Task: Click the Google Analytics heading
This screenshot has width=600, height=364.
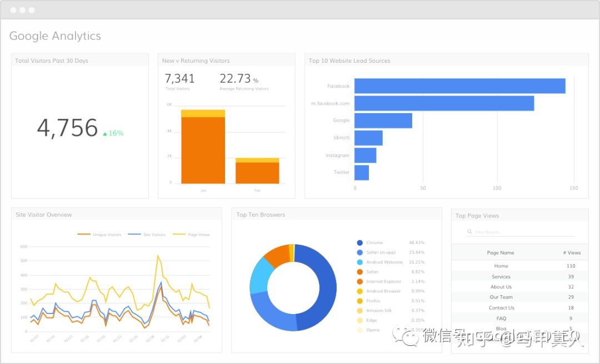Action: [x=55, y=36]
